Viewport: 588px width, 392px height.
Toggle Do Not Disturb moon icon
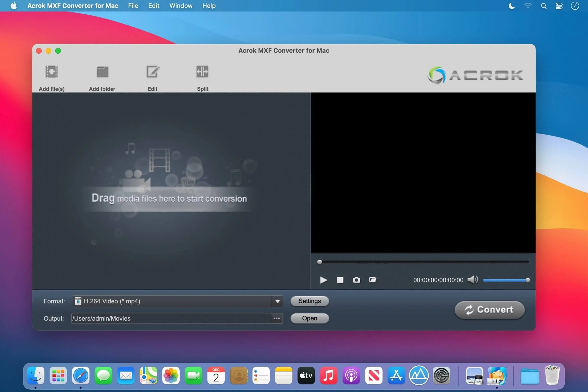(512, 6)
